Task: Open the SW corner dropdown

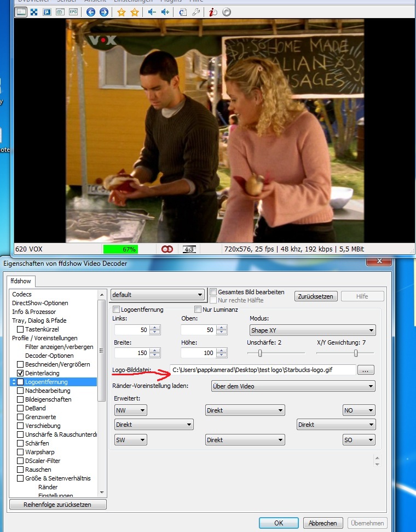Action: [130, 440]
